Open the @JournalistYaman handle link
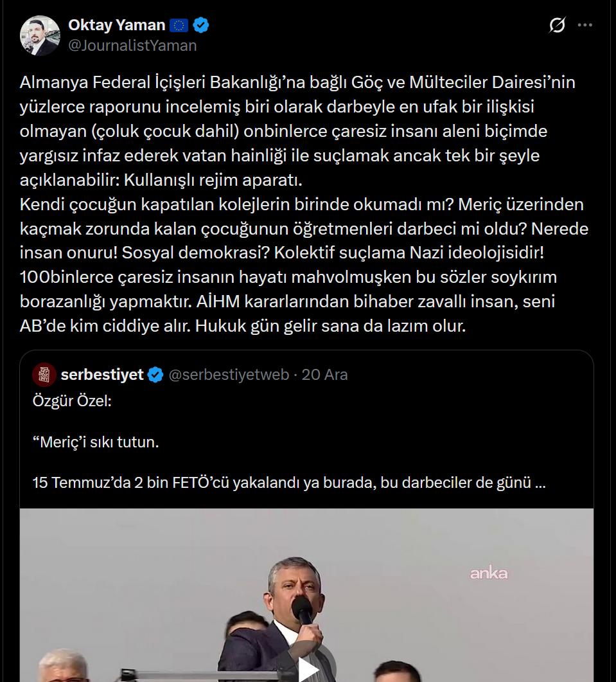The width and height of the screenshot is (616, 682). pyautogui.click(x=132, y=45)
